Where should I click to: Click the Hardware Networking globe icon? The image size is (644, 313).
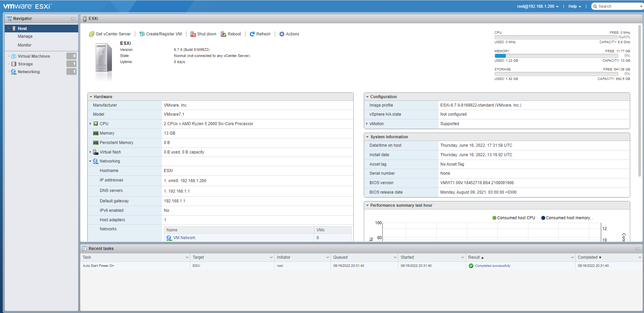coord(96,161)
